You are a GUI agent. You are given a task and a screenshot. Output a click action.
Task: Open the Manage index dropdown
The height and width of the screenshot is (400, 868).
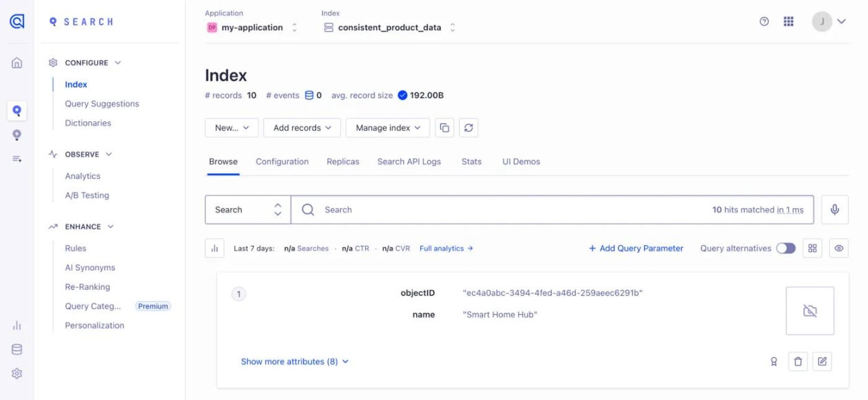pos(388,128)
